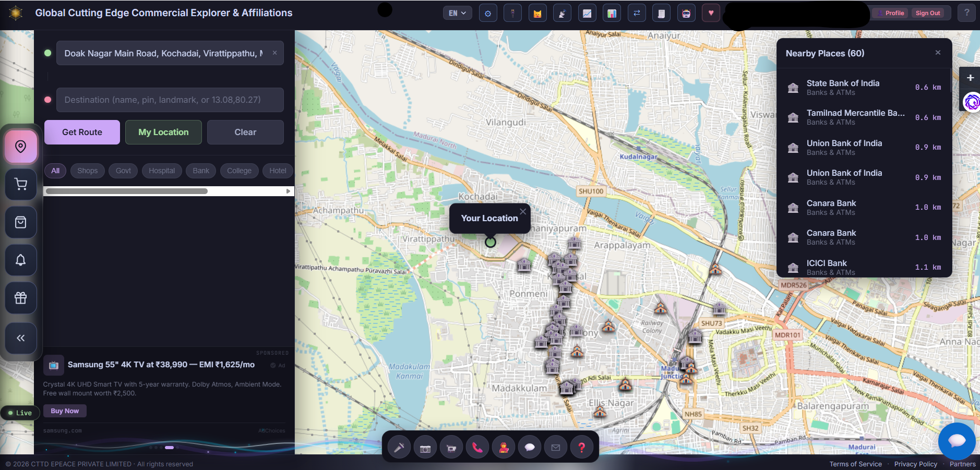Select ICICI Bank nearby result
Image resolution: width=980 pixels, height=470 pixels.
click(x=864, y=267)
